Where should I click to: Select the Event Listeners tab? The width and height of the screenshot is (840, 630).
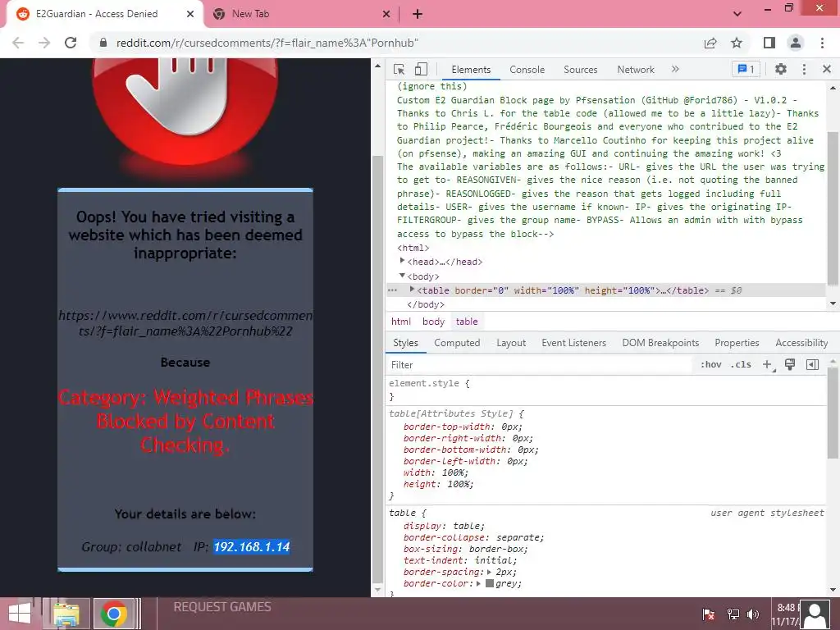coord(573,343)
